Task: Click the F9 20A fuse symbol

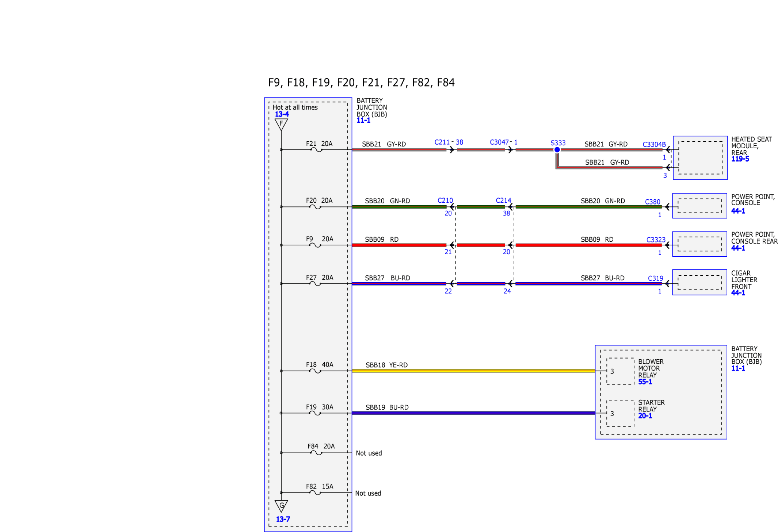Action: (x=315, y=245)
